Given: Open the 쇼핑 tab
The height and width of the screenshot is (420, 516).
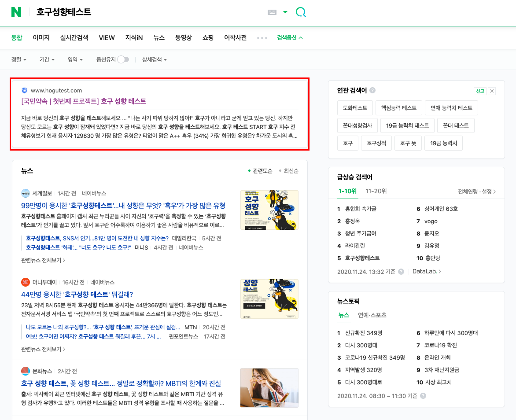Looking at the screenshot, I should tap(208, 37).
